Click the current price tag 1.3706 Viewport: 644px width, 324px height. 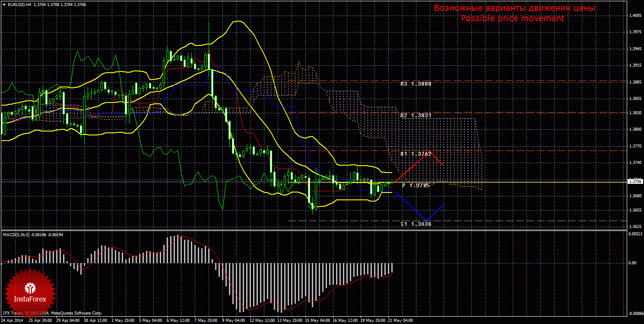click(x=635, y=182)
